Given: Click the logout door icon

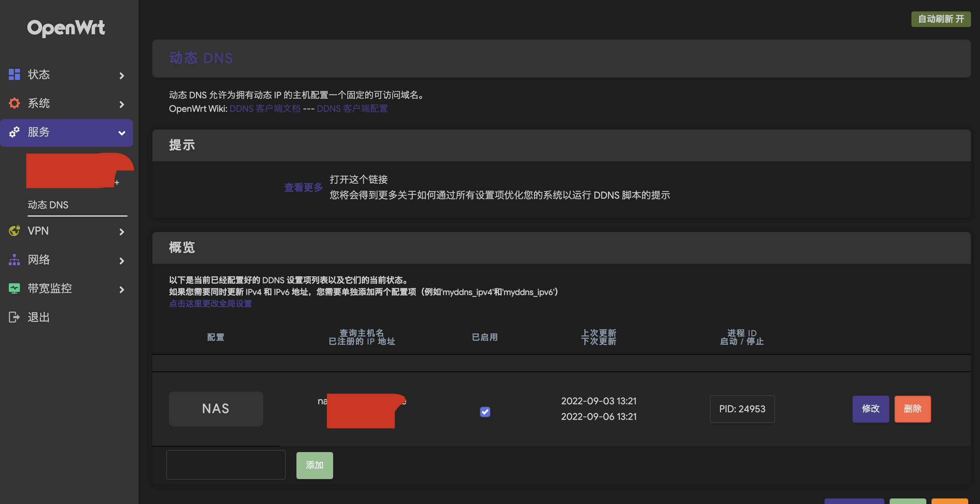Looking at the screenshot, I should point(14,317).
